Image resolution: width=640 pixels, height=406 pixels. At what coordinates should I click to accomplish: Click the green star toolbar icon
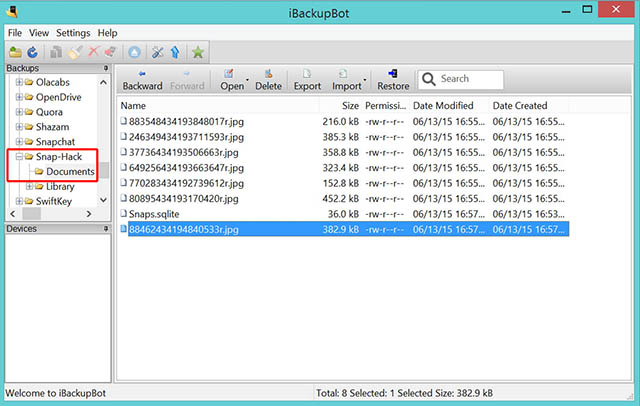(198, 52)
